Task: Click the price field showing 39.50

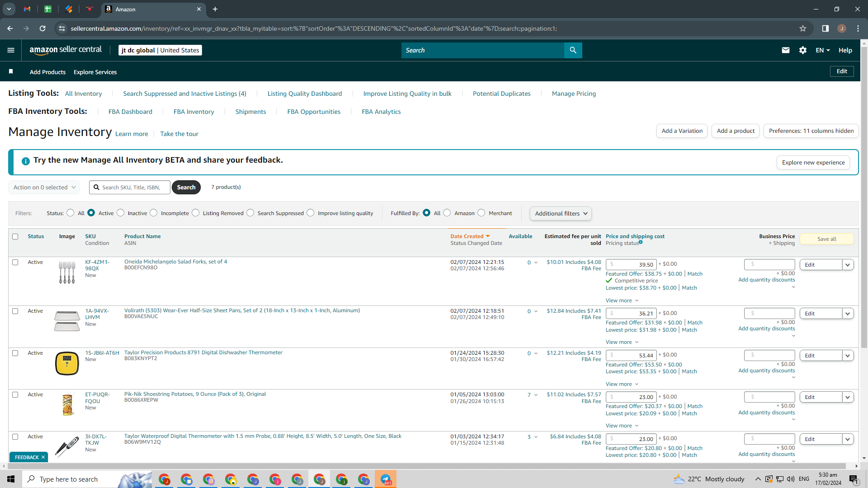Action: pos(631,264)
